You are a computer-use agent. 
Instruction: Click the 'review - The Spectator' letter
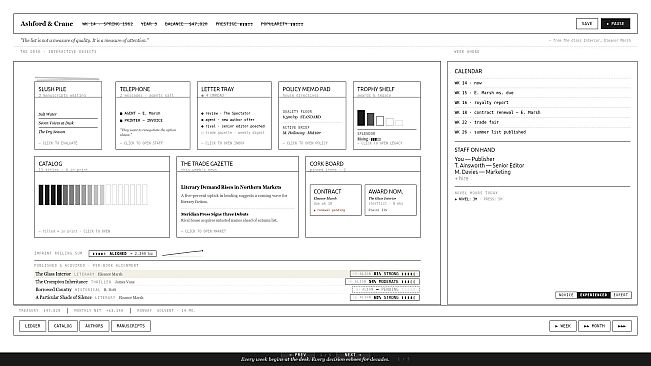pyautogui.click(x=226, y=113)
